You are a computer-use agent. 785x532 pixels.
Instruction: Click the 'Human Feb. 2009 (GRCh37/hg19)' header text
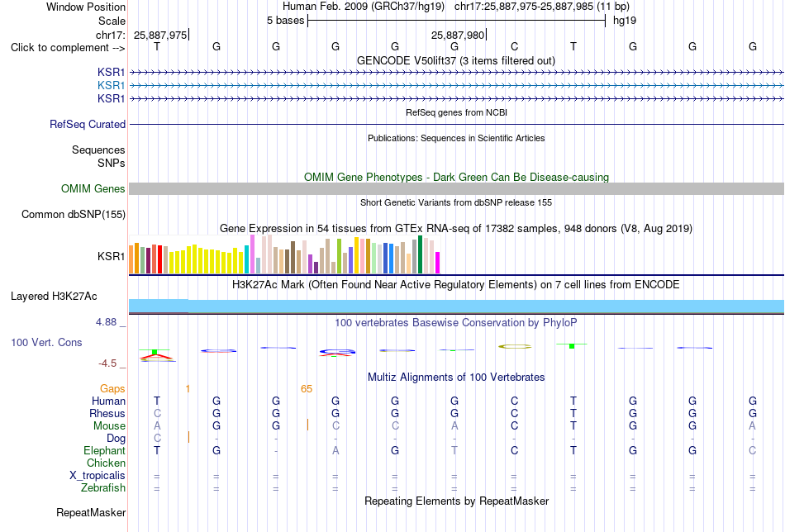coord(364,7)
